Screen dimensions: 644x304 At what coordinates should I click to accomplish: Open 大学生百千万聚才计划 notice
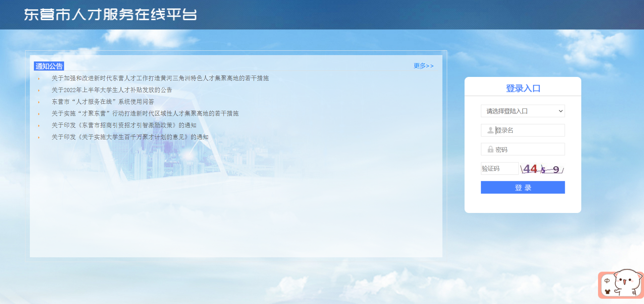click(x=130, y=137)
